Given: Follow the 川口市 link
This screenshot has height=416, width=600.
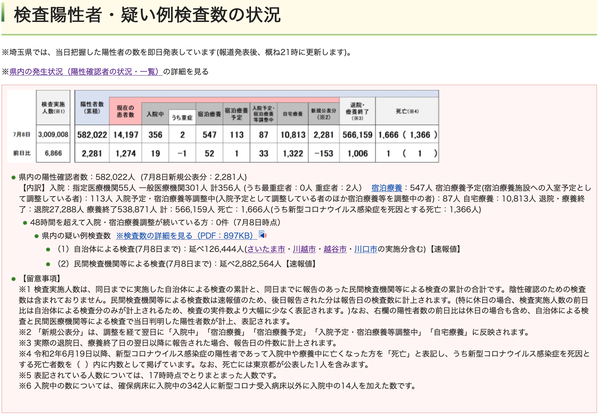Looking at the screenshot, I should tap(365, 249).
